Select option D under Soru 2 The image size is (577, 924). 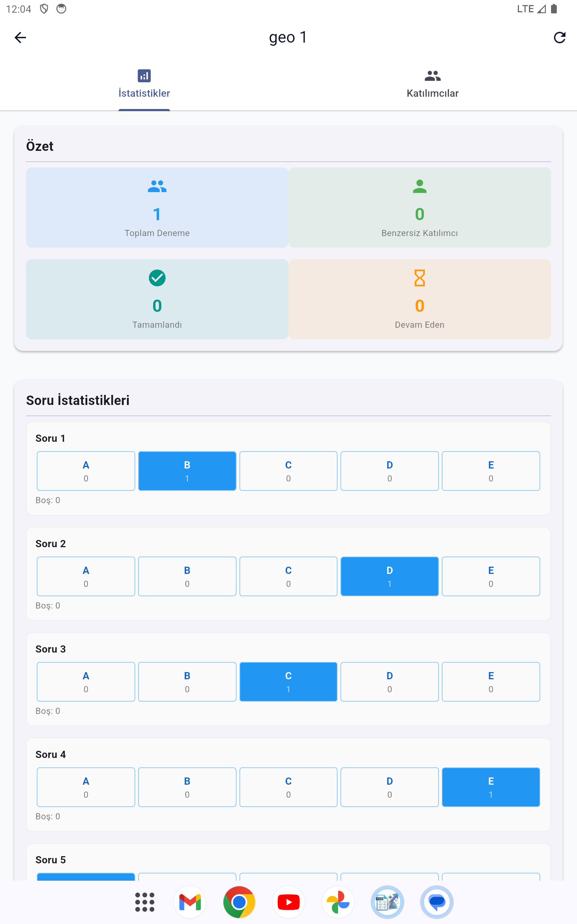389,576
